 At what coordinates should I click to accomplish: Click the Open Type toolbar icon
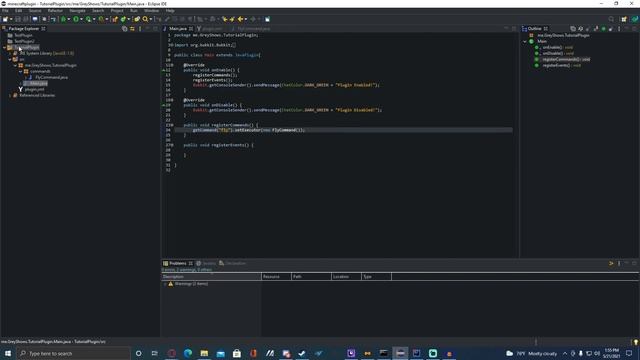click(137, 19)
